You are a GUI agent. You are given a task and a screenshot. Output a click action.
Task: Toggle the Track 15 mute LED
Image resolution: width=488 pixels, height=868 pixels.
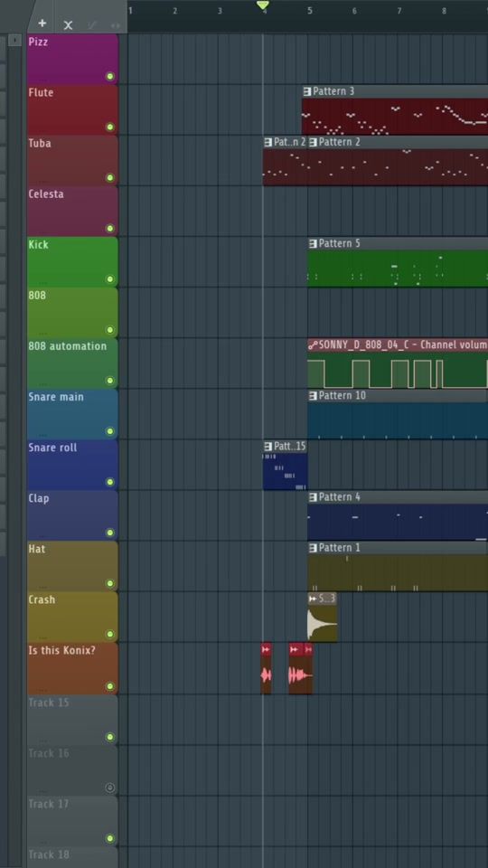(109, 738)
